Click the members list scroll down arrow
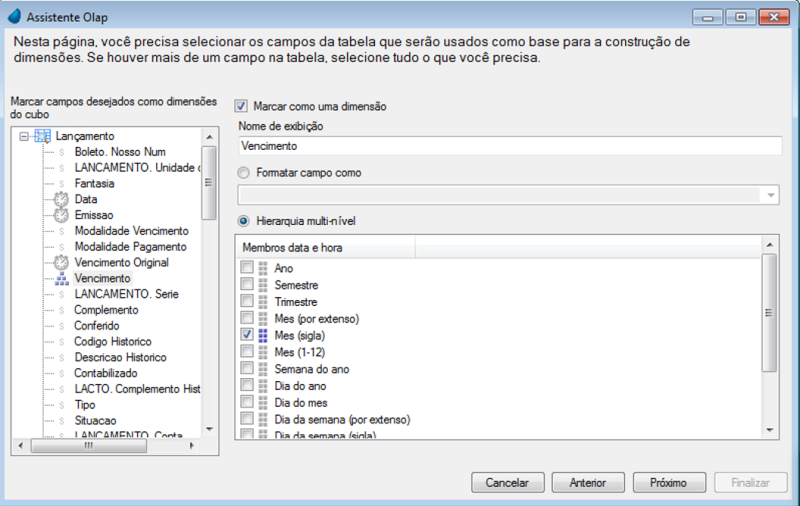The height and width of the screenshot is (506, 800). 770,431
